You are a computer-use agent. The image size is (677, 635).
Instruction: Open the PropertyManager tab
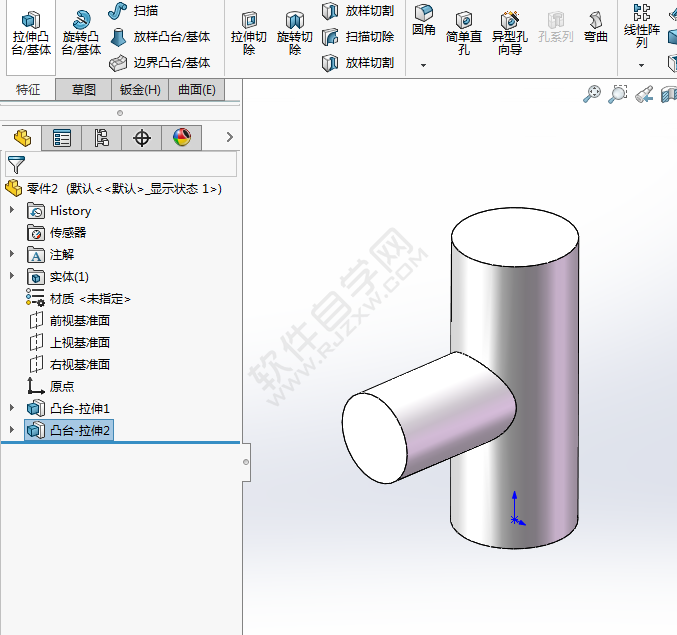pos(62,138)
